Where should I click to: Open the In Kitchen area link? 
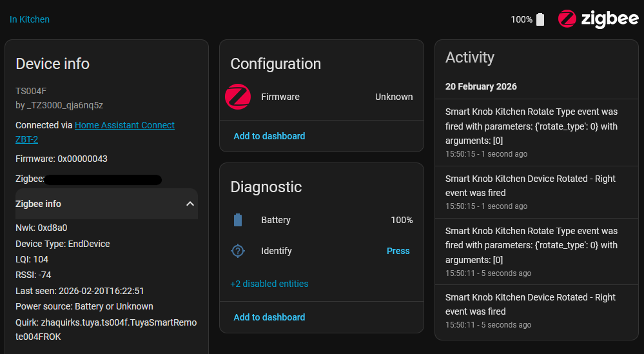pos(30,19)
